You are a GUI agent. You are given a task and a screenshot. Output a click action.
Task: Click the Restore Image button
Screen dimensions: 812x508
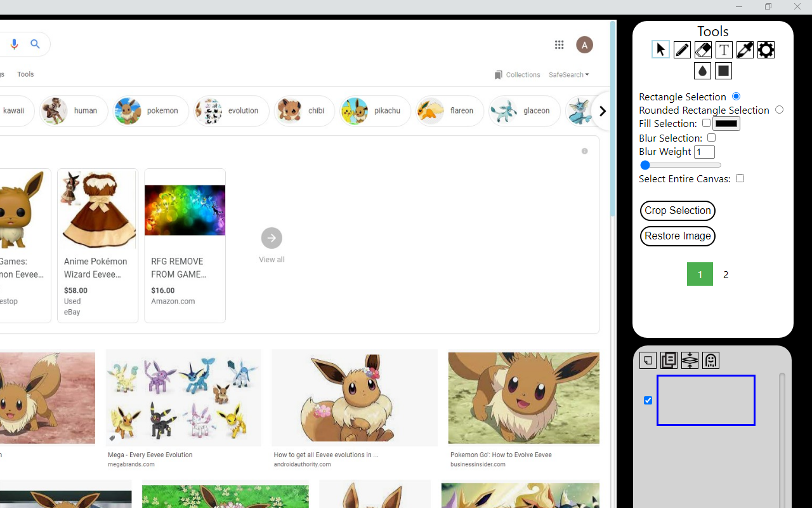tap(678, 236)
